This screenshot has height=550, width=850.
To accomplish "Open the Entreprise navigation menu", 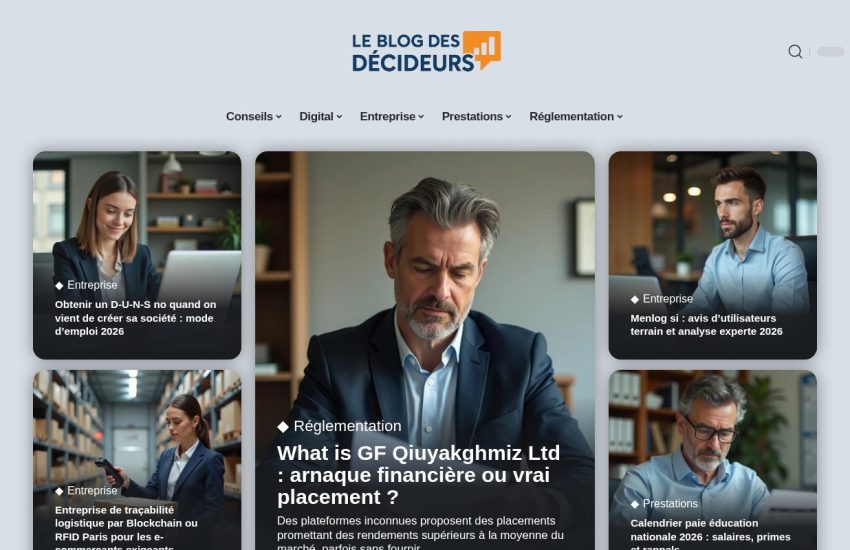I will 392,117.
